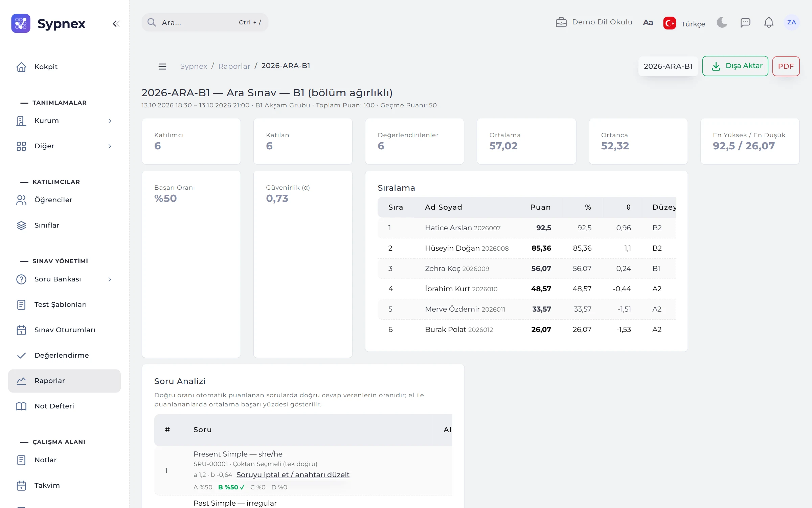
Task: Expand the Diğer submenu
Action: (x=64, y=146)
